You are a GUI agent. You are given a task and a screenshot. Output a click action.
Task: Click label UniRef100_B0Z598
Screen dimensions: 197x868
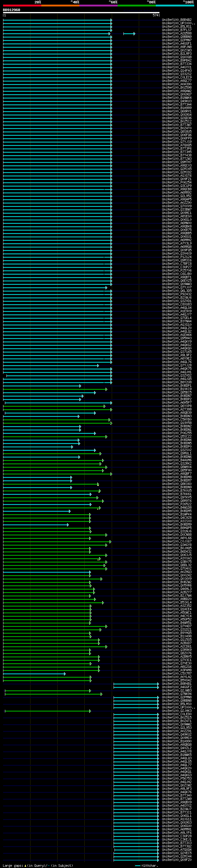point(177,88)
